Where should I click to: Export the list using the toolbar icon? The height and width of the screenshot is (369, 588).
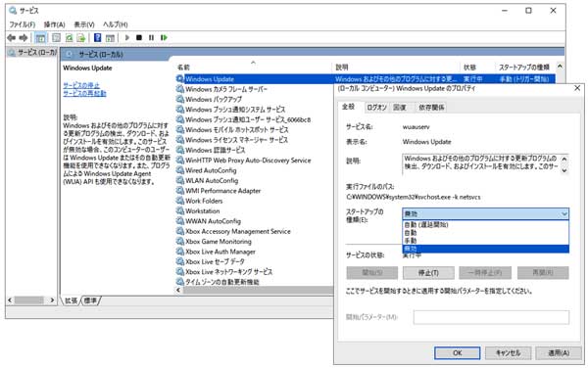click(81, 37)
